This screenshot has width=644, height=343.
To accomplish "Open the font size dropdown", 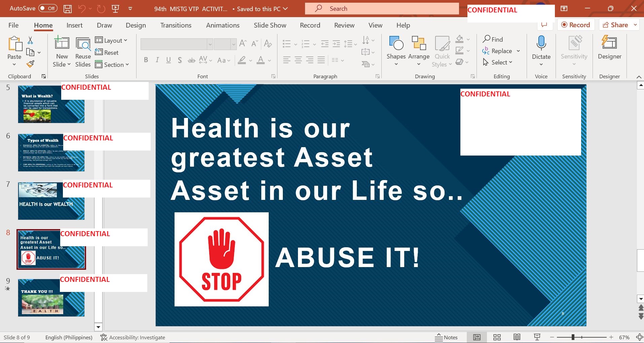I will (233, 44).
